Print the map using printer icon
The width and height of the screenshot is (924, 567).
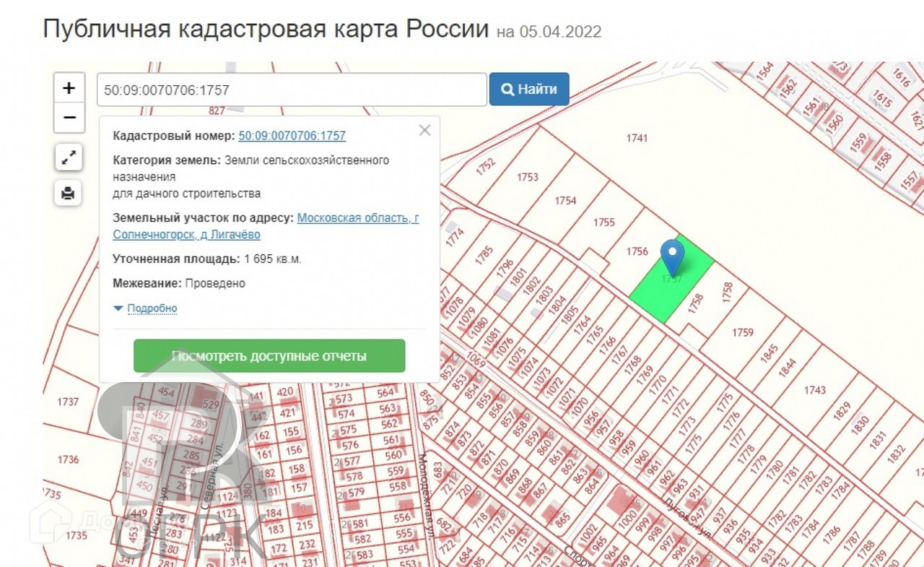click(69, 193)
